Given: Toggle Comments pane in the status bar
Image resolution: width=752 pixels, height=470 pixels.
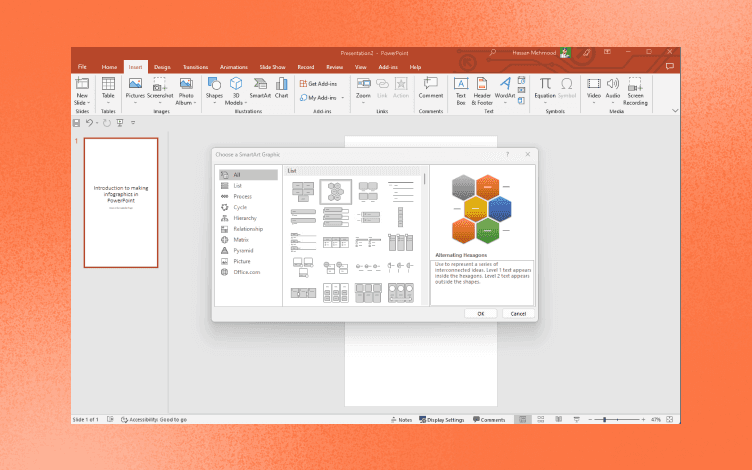Looking at the screenshot, I should tap(489, 420).
